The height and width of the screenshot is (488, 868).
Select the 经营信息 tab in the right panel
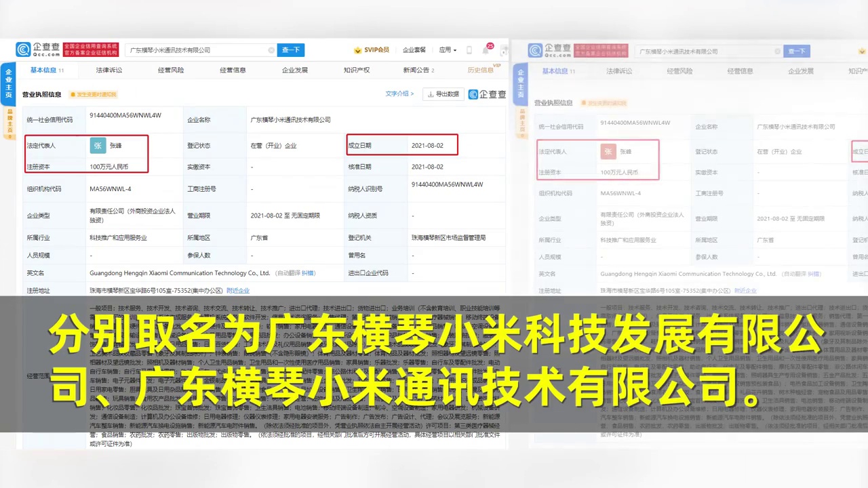(741, 71)
